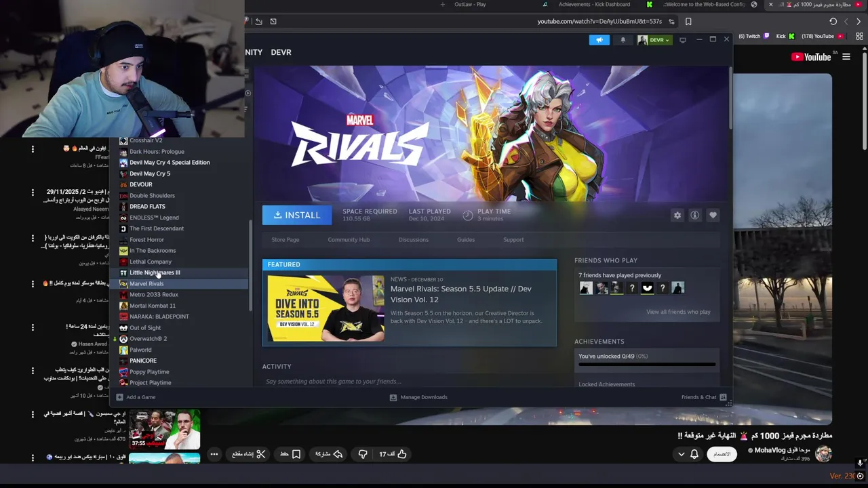Viewport: 868px width, 488px height.
Task: Open Locked Achievements section
Action: [x=607, y=384]
